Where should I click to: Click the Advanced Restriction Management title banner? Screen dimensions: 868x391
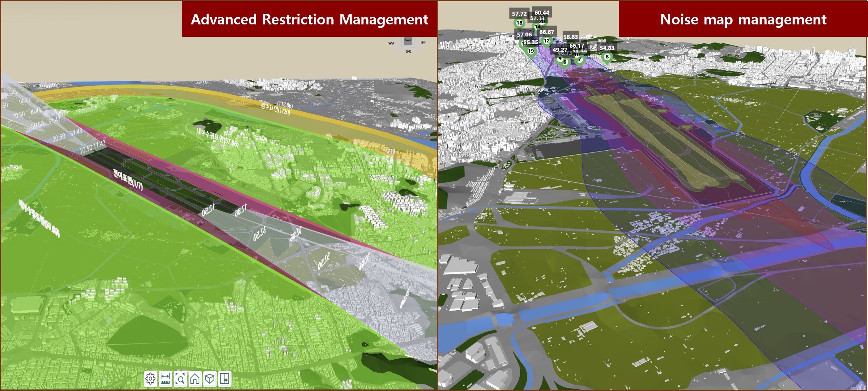(x=309, y=19)
